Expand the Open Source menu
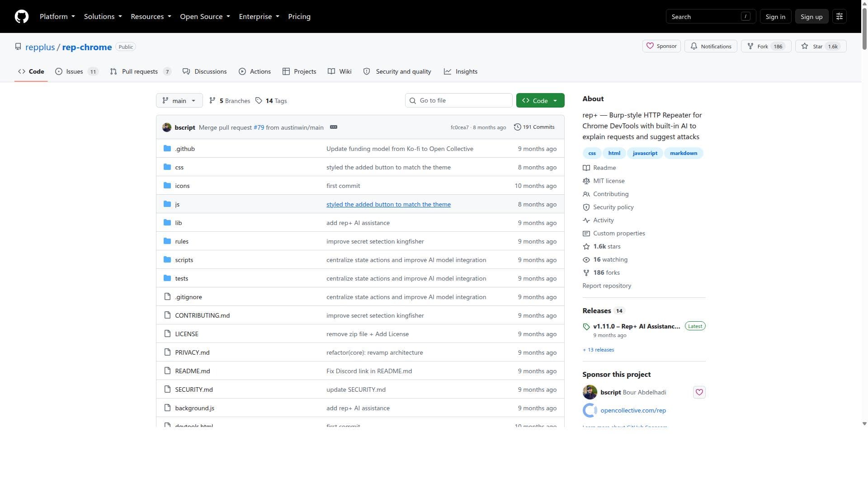 (205, 17)
